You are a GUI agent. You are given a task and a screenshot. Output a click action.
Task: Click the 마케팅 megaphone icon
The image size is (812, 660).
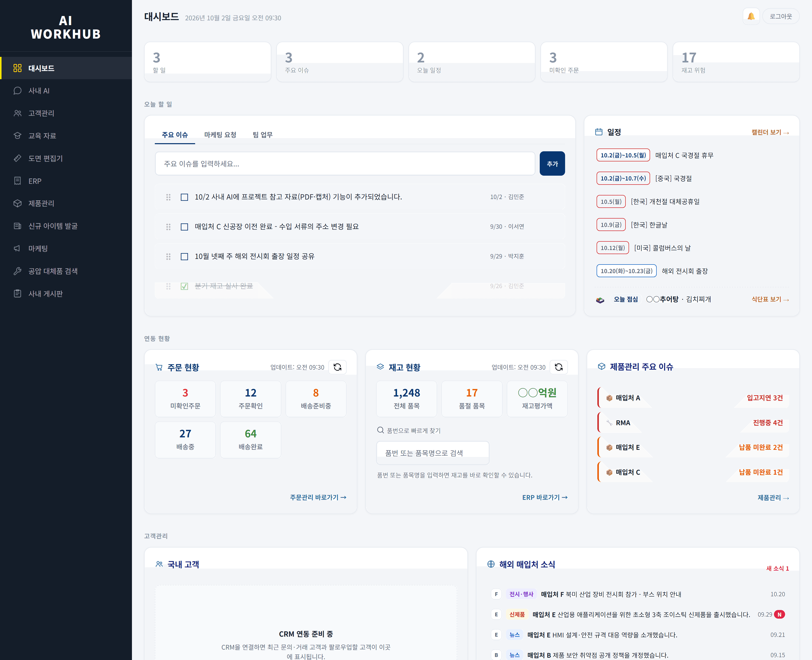(x=18, y=248)
